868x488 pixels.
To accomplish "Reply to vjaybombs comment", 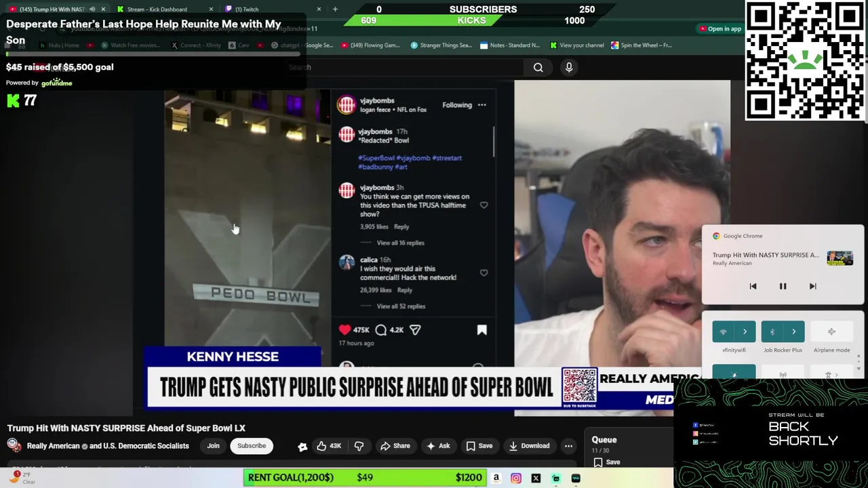I will point(401,227).
